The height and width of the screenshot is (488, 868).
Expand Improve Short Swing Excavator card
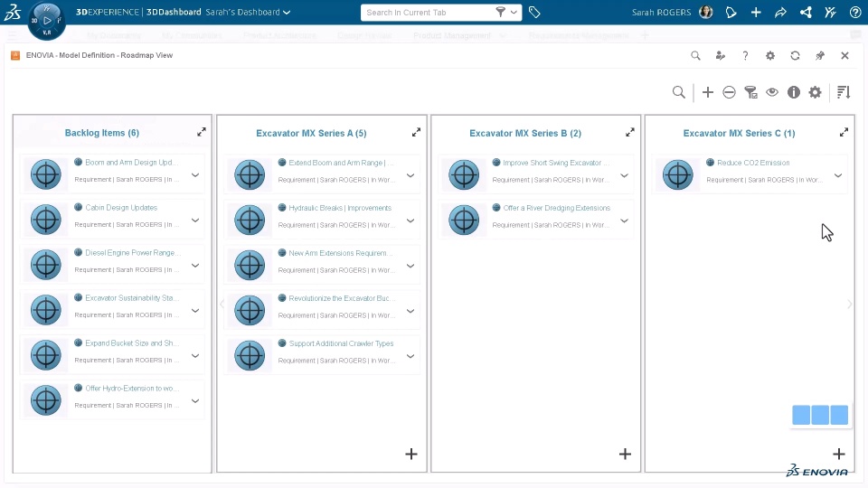(x=624, y=175)
